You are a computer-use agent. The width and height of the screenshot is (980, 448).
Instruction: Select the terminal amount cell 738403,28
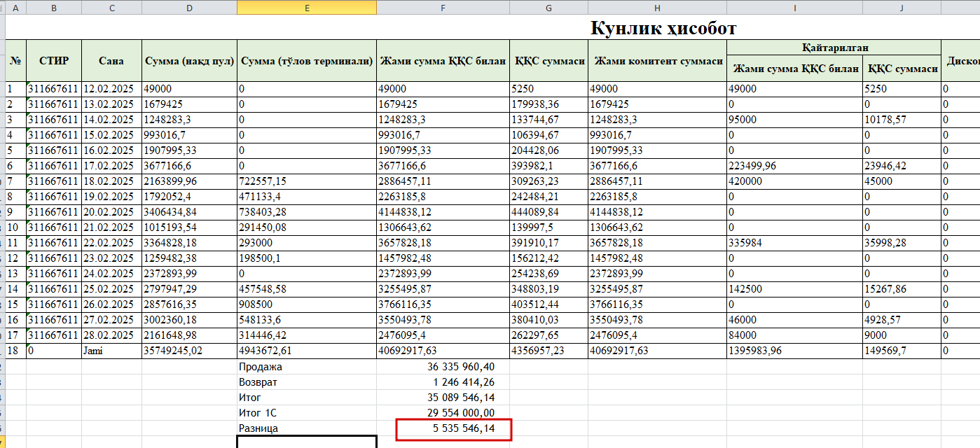307,212
